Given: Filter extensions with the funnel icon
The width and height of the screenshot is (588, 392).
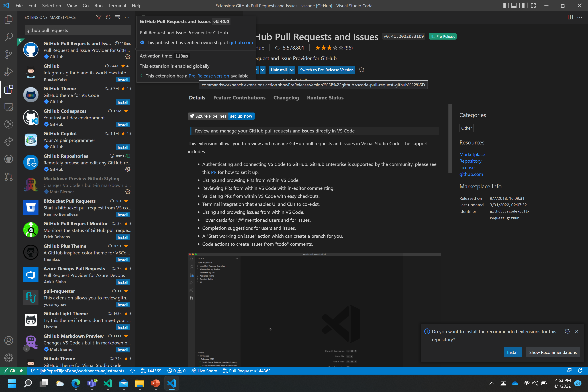Looking at the screenshot, I should point(99,17).
